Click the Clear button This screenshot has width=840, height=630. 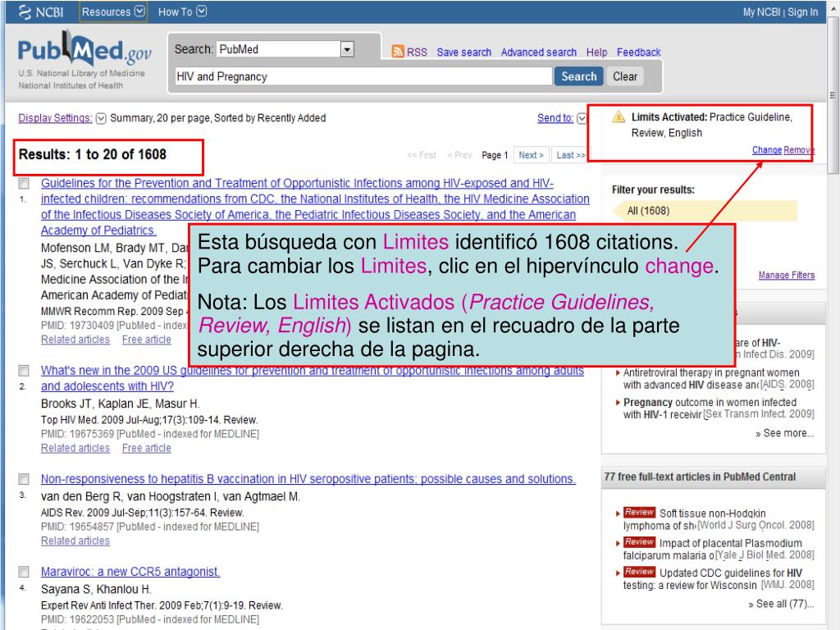pos(624,76)
